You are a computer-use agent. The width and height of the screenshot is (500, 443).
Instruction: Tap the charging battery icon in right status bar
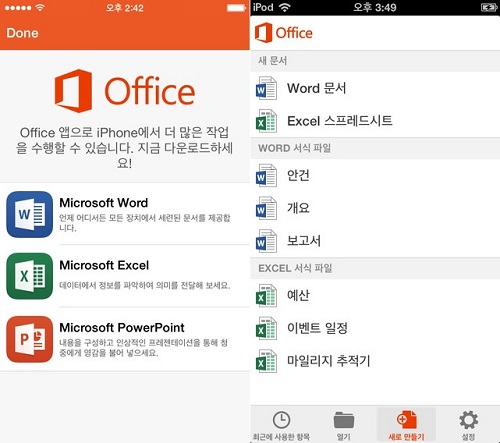[x=489, y=7]
